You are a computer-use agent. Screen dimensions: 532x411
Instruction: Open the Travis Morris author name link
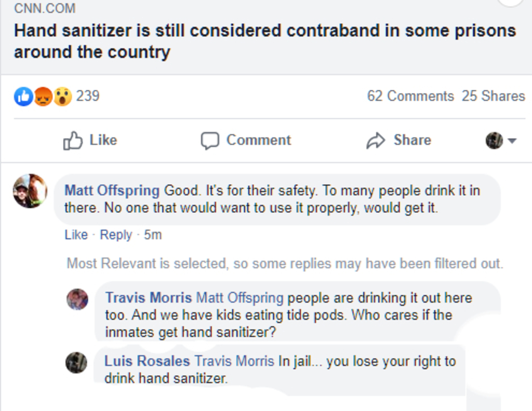(149, 298)
